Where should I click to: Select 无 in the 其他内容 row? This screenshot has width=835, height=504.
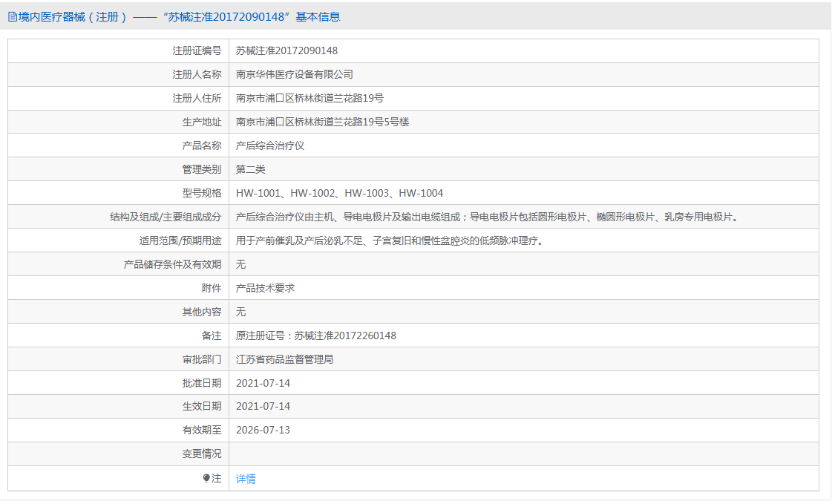click(x=240, y=312)
